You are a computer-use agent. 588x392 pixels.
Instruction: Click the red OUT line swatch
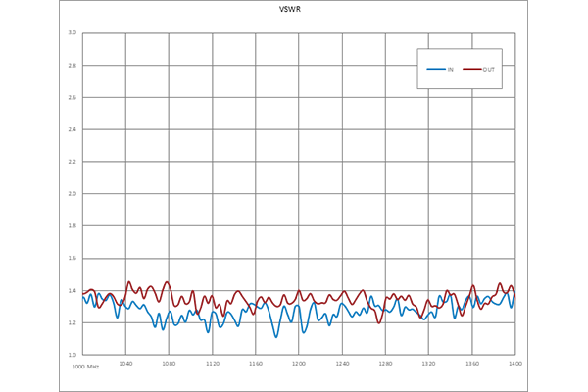pyautogui.click(x=472, y=69)
